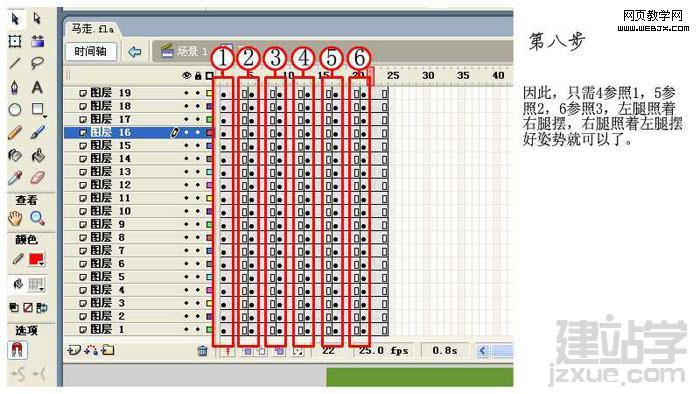The height and width of the screenshot is (394, 700).
Task: Delete layer with trash icon
Action: [x=202, y=351]
